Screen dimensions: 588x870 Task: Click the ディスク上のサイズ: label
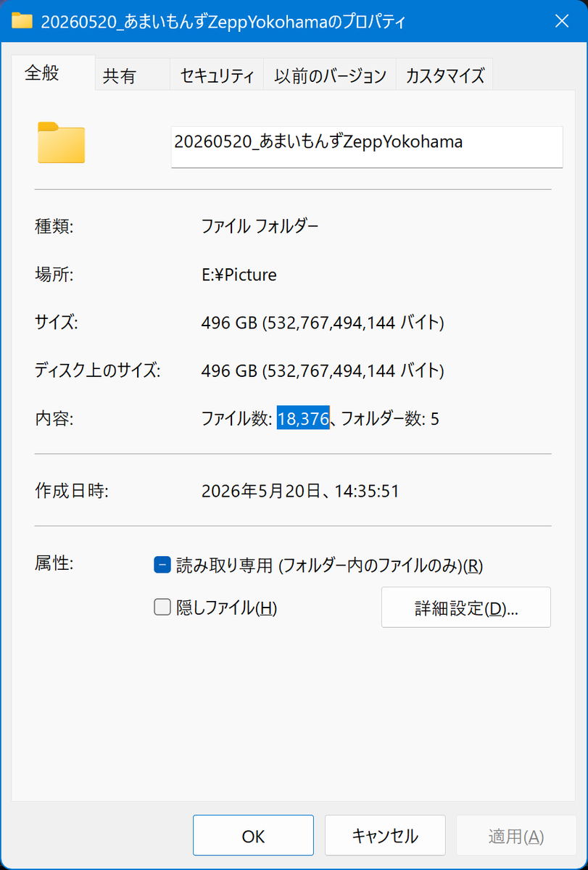[97, 371]
